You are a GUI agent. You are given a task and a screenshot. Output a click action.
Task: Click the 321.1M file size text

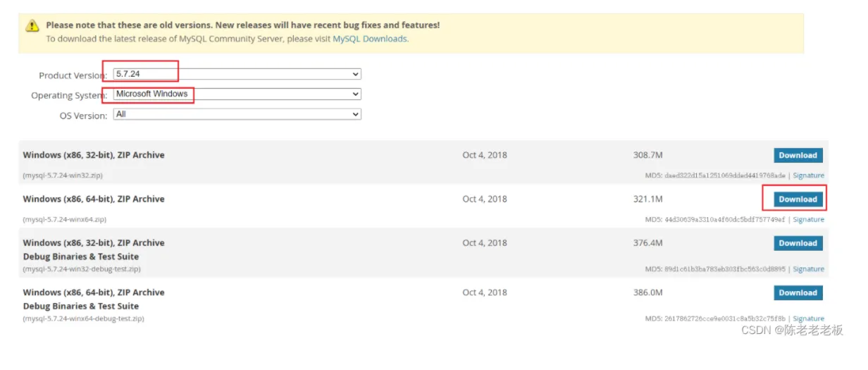coord(647,199)
